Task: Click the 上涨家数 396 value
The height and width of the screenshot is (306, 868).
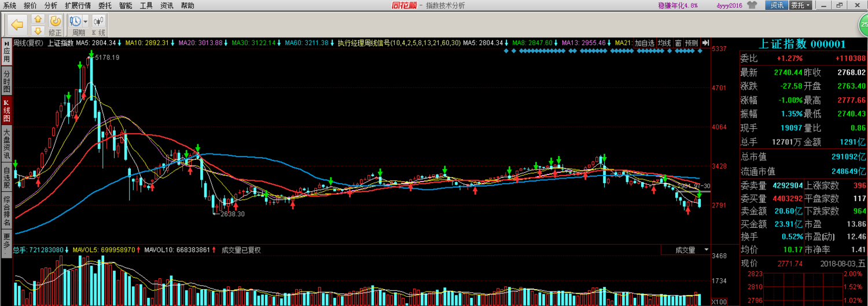Action: click(x=859, y=185)
